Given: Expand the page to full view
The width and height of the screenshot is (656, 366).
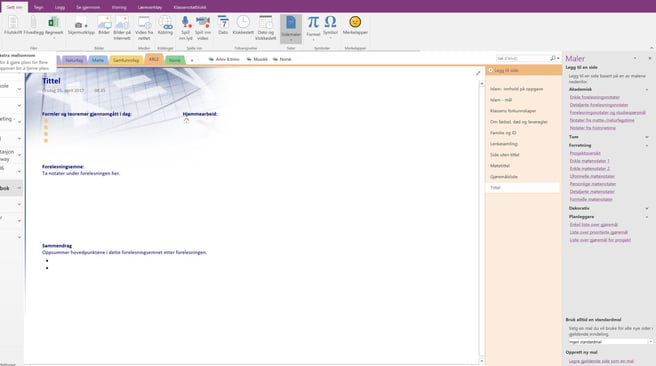Looking at the screenshot, I should click(478, 73).
